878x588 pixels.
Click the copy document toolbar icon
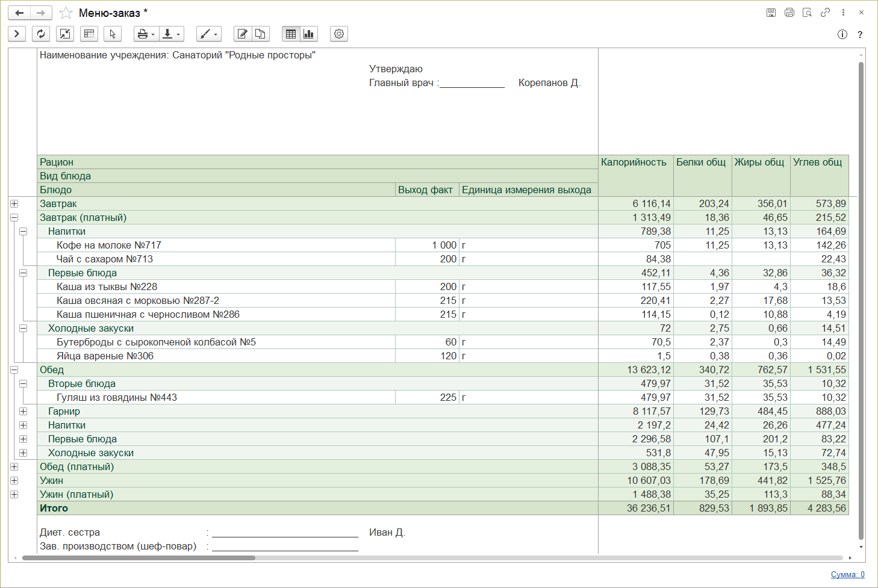pyautogui.click(x=260, y=34)
